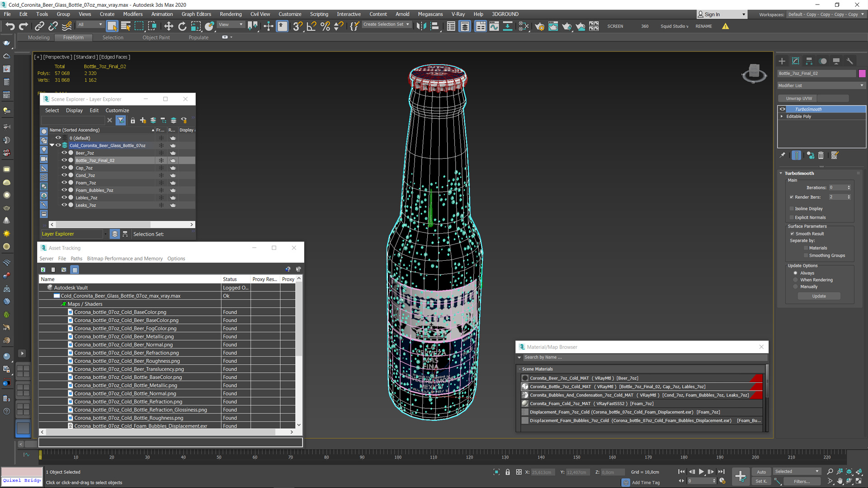The image size is (868, 488).
Task: Open the Modifier List dropdown
Action: [x=821, y=85]
